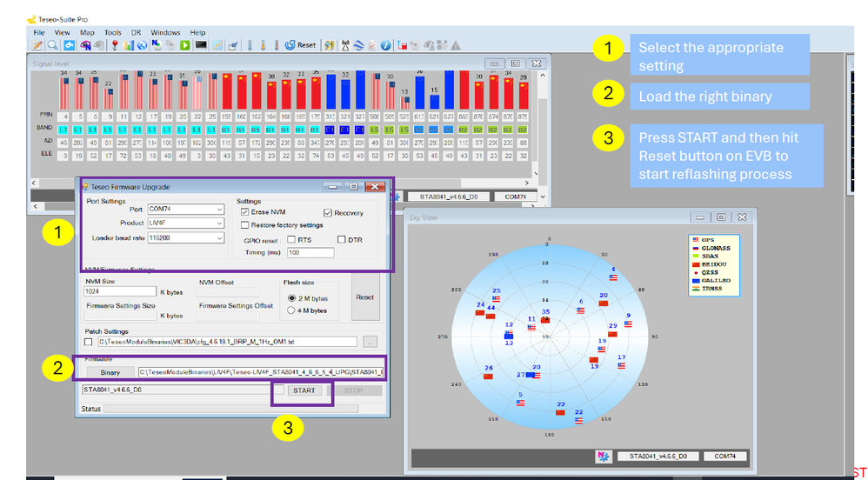The width and height of the screenshot is (868, 480).
Task: Click the GLONASS entry in Sky View legend
Action: 711,249
